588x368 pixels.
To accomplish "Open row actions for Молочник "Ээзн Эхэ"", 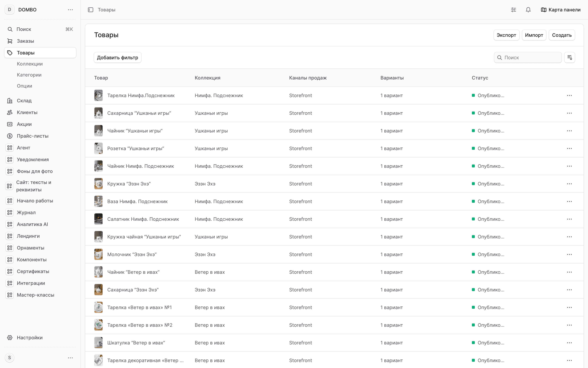I will pos(569,254).
